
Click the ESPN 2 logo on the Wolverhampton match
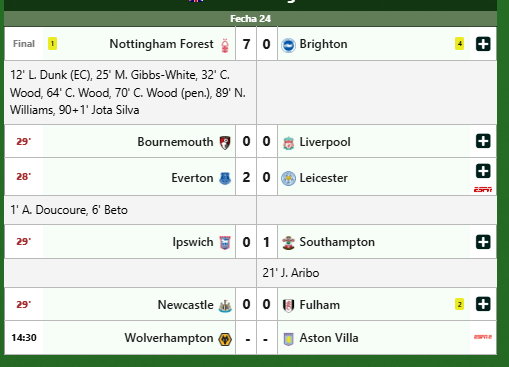point(483,337)
